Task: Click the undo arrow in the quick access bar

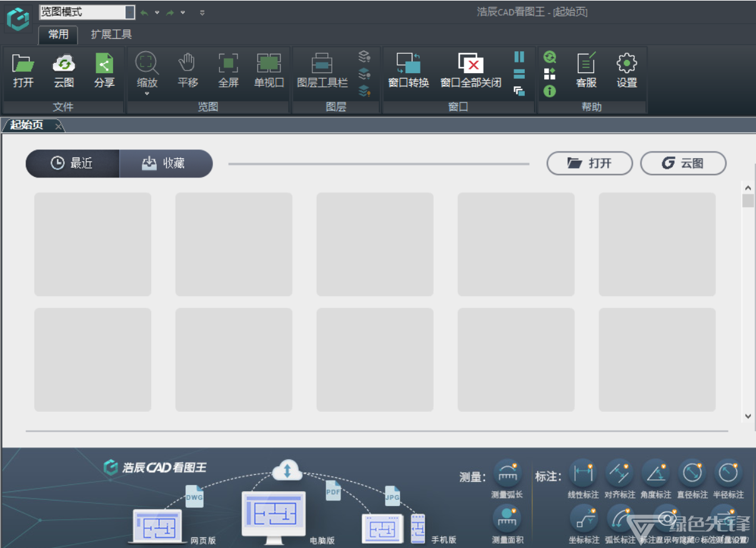Action: pos(144,12)
